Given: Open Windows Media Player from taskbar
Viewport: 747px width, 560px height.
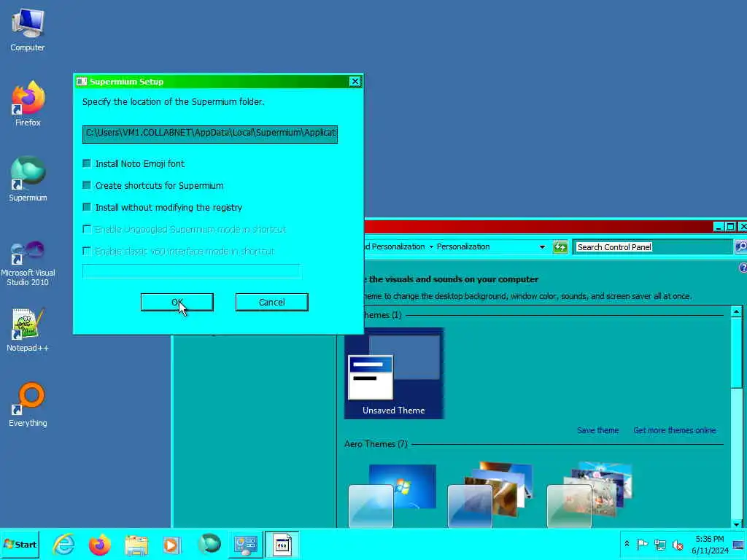Looking at the screenshot, I should [x=171, y=544].
